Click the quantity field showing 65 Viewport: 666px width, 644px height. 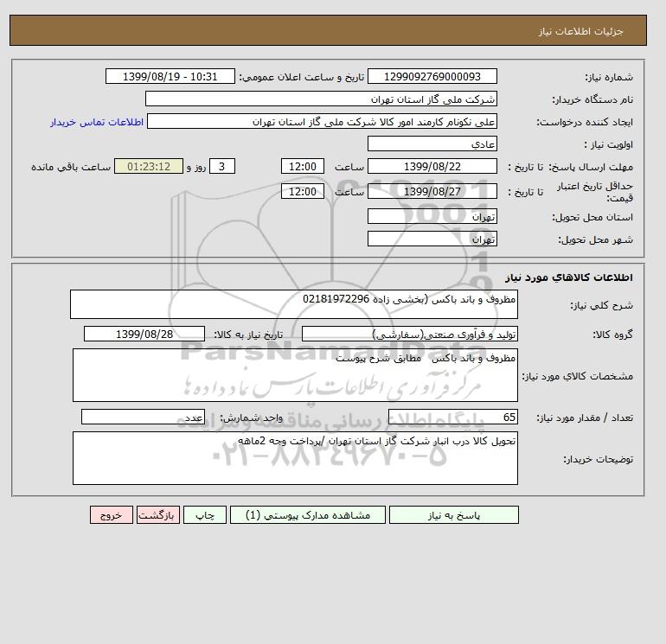click(452, 418)
